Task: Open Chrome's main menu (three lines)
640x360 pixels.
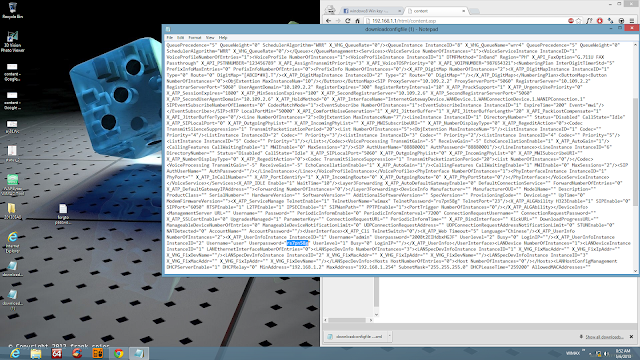Action: click(632, 21)
